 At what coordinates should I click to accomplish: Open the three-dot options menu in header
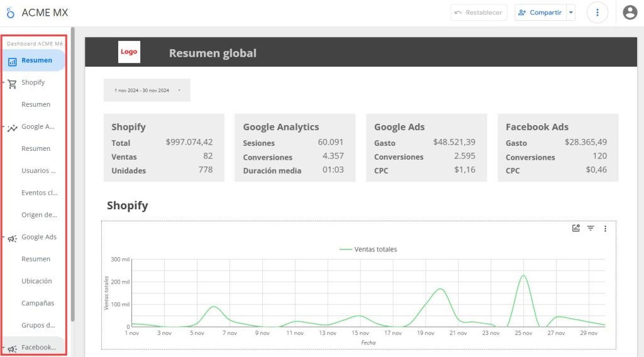tap(597, 13)
